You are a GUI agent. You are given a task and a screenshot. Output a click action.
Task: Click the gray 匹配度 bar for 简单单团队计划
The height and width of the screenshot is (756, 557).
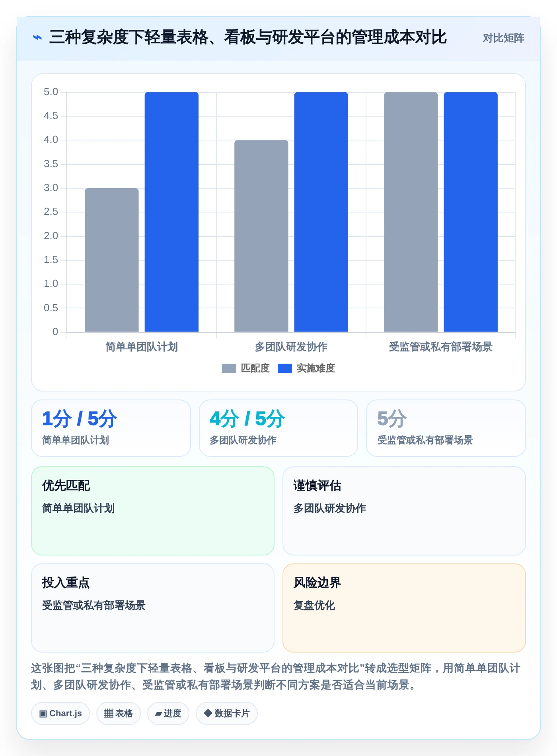[x=112, y=260]
